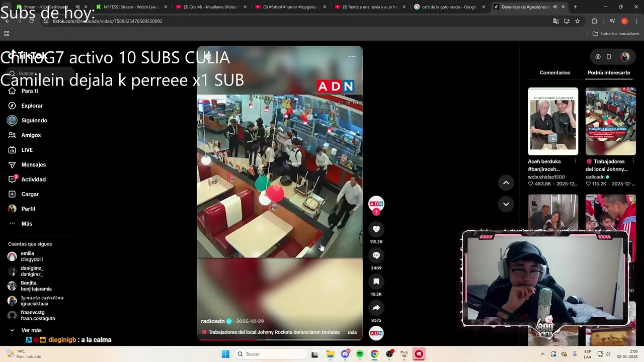644x362 pixels.
Task: Follow radioadn via avatar plus button
Action: coord(376,212)
